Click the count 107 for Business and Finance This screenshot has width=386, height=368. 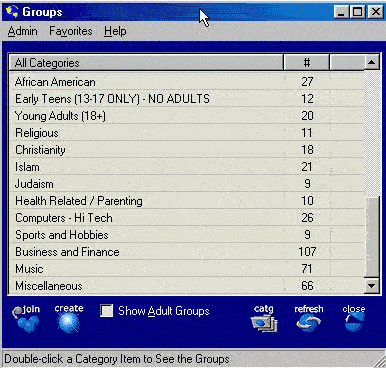click(307, 252)
